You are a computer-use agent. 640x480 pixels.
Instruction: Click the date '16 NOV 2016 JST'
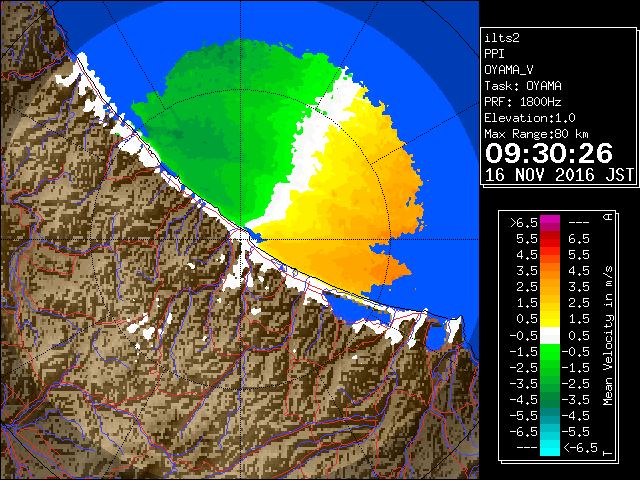559,175
